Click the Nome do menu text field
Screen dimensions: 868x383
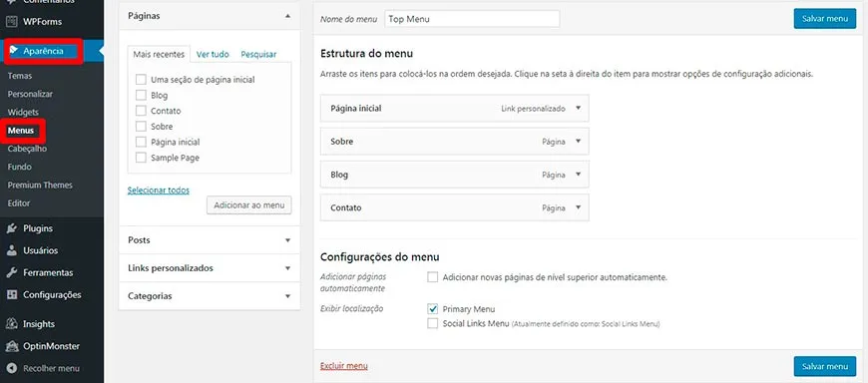pyautogui.click(x=472, y=19)
